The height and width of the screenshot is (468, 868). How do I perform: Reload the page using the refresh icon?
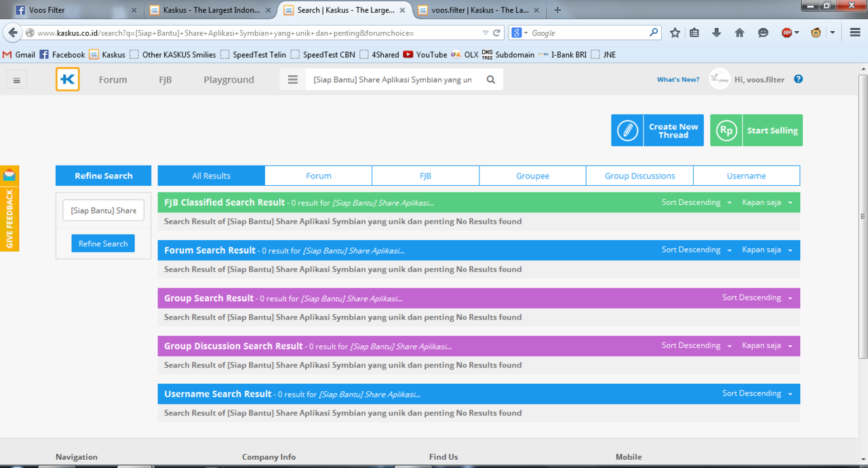tap(496, 33)
